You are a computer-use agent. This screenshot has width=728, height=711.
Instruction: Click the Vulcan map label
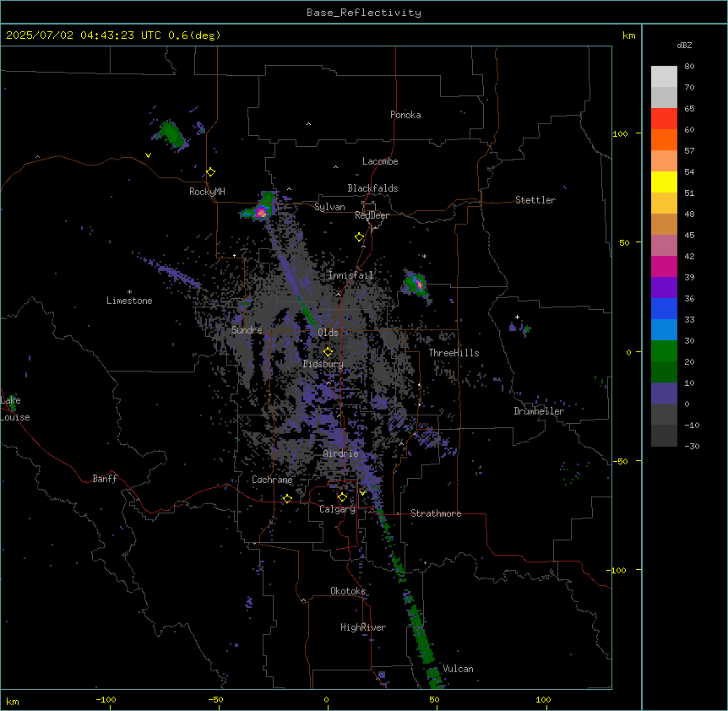click(x=459, y=669)
